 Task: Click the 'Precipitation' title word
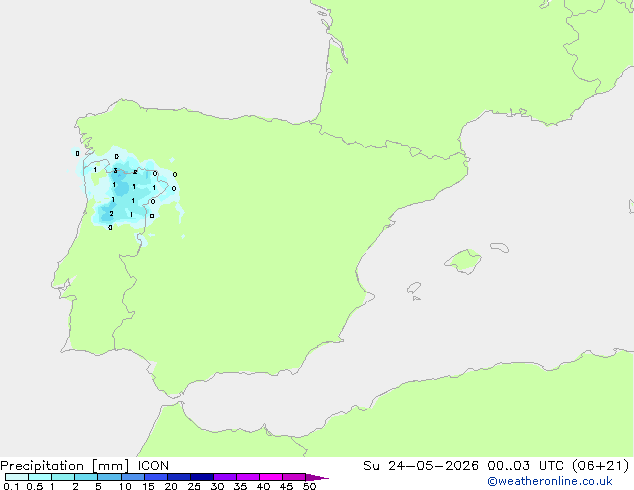pos(42,466)
